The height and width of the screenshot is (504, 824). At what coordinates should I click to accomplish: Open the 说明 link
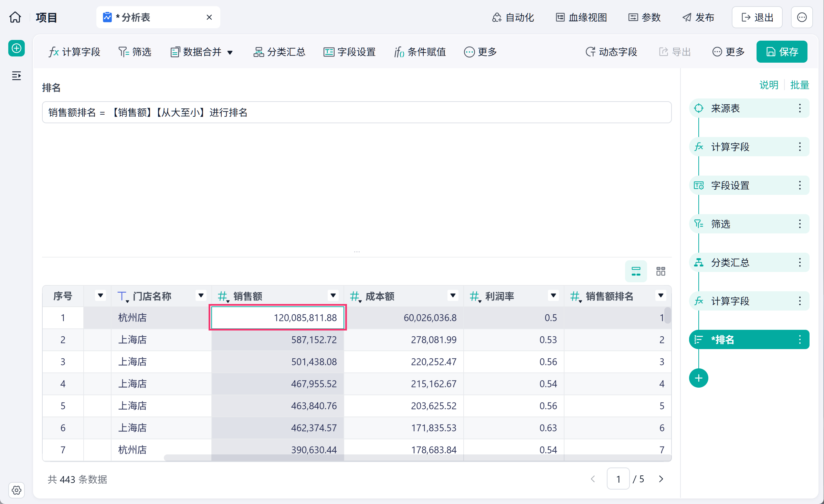[768, 85]
